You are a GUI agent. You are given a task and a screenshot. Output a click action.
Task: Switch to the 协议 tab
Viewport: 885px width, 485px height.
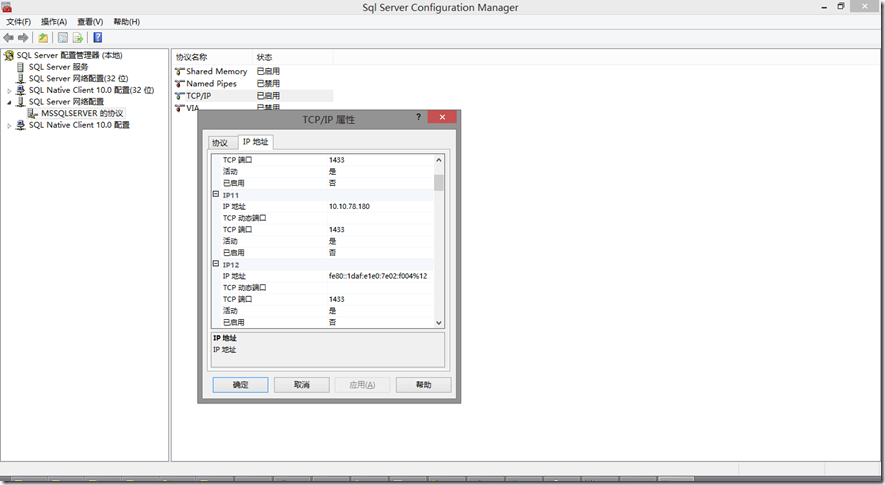pos(221,143)
